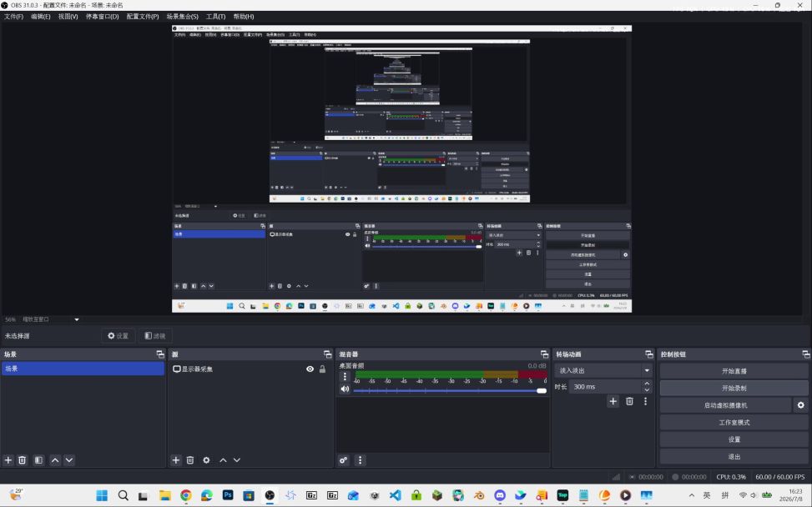Add a new transition plus icon
This screenshot has width=812, height=507.
tap(613, 401)
